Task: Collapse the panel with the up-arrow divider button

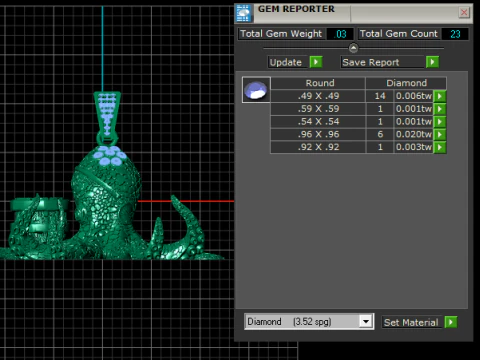Action: coord(353,48)
